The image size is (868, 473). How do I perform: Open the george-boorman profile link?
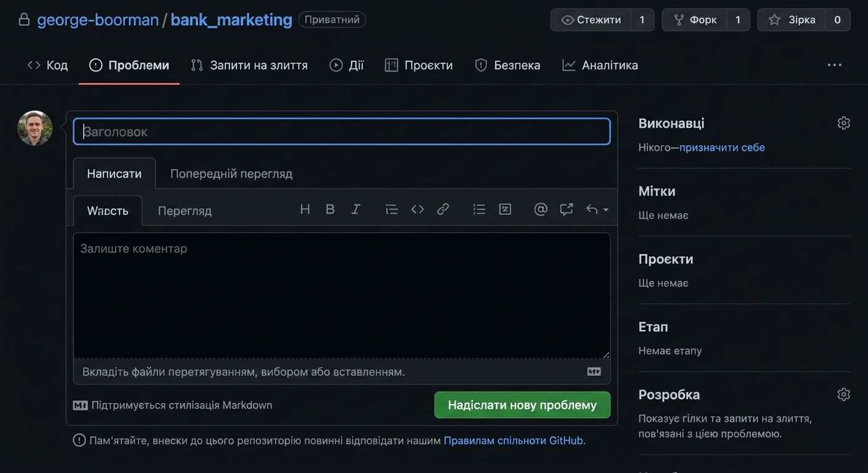click(98, 20)
